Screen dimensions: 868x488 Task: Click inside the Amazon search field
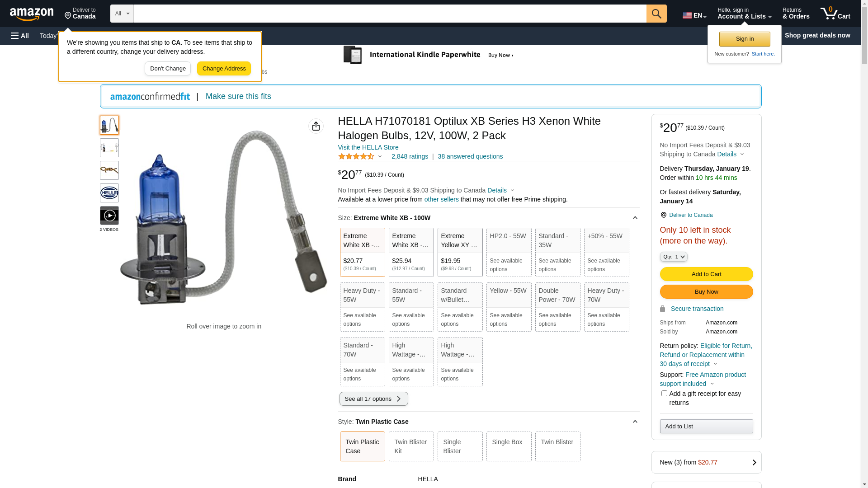[390, 14]
